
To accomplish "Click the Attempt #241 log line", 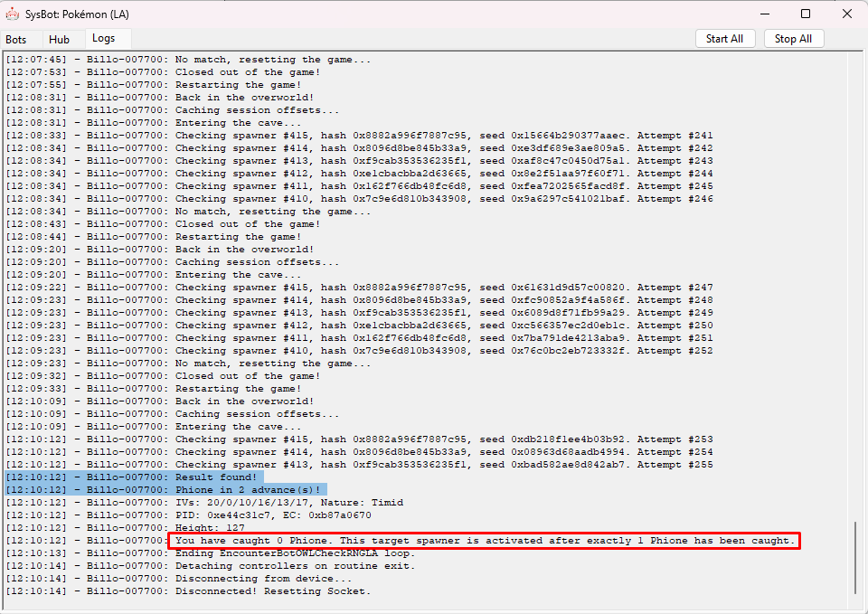I will click(359, 136).
